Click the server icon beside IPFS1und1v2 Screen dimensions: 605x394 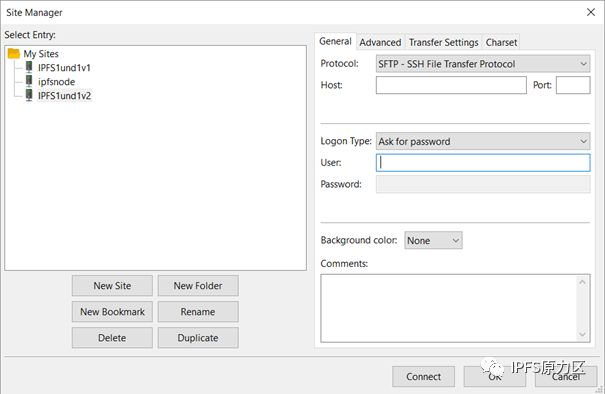click(29, 95)
